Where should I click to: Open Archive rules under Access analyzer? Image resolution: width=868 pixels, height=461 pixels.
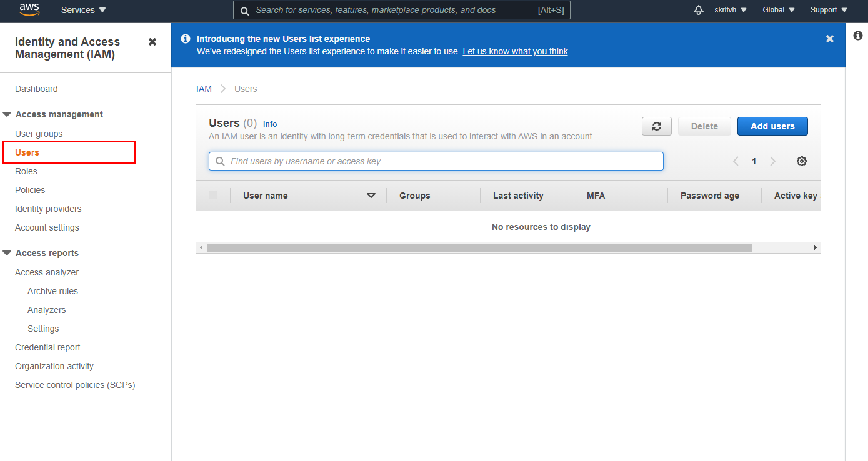click(52, 291)
